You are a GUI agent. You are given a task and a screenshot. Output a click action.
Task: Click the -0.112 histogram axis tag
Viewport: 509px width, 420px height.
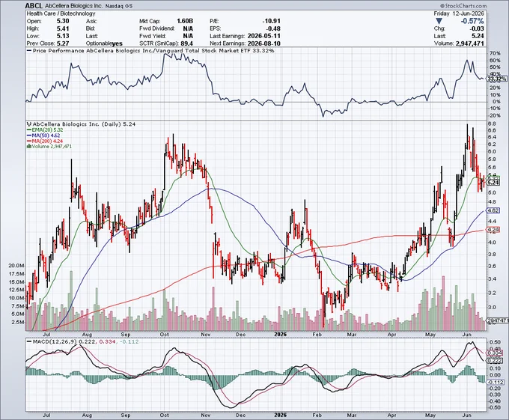tap(495, 382)
